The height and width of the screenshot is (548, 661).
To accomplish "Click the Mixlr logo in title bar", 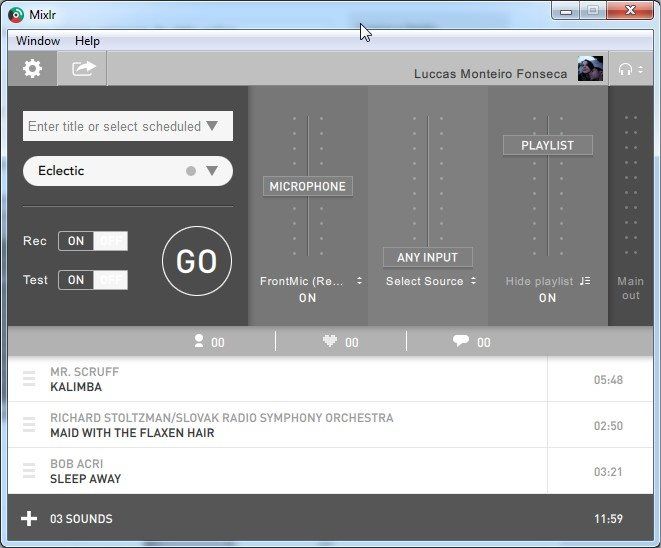I will (16, 15).
